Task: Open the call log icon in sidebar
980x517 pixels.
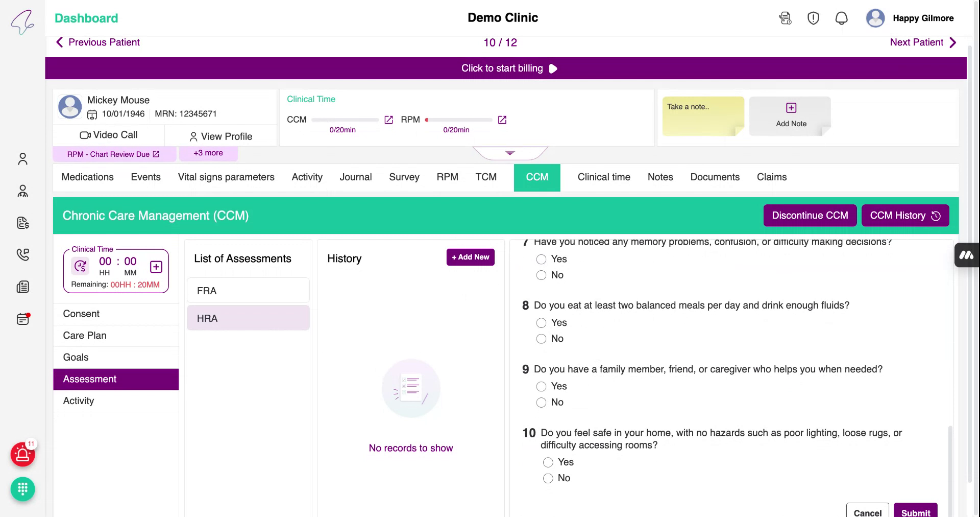Action: pos(22,254)
